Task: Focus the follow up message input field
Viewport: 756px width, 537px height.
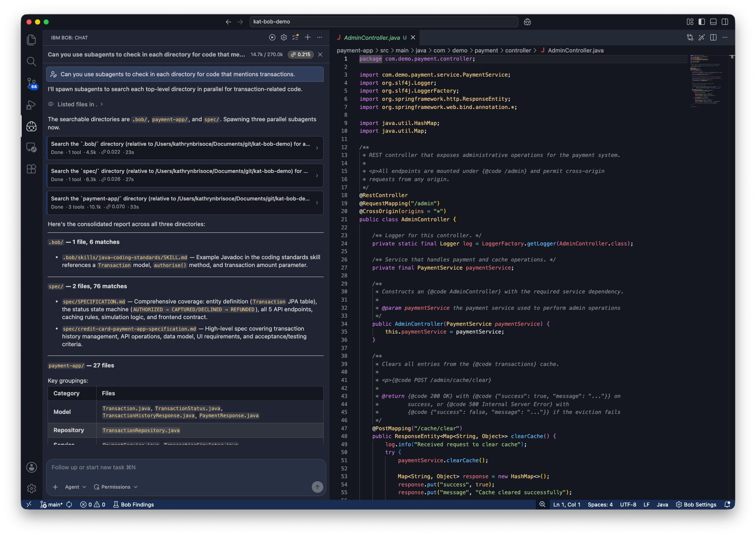Action: [x=186, y=467]
